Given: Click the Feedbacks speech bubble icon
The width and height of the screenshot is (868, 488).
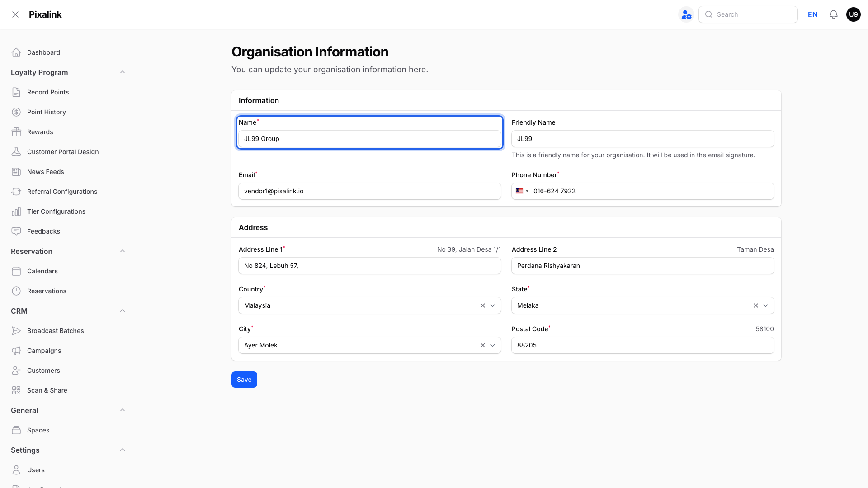Looking at the screenshot, I should (16, 231).
